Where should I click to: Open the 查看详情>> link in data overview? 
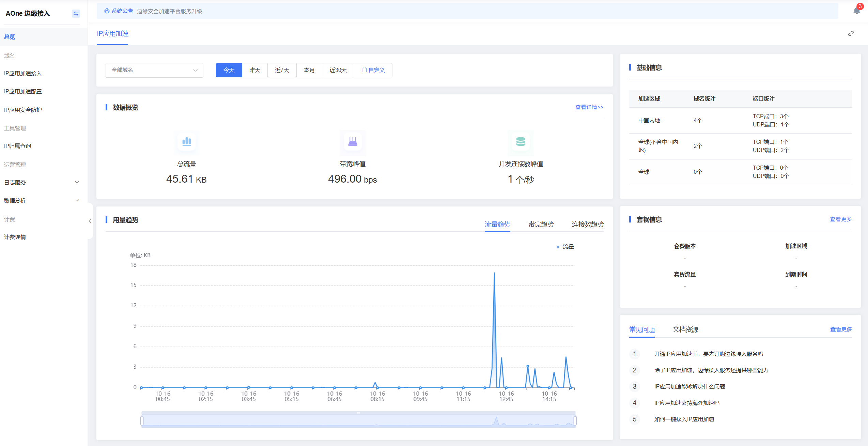tap(589, 107)
